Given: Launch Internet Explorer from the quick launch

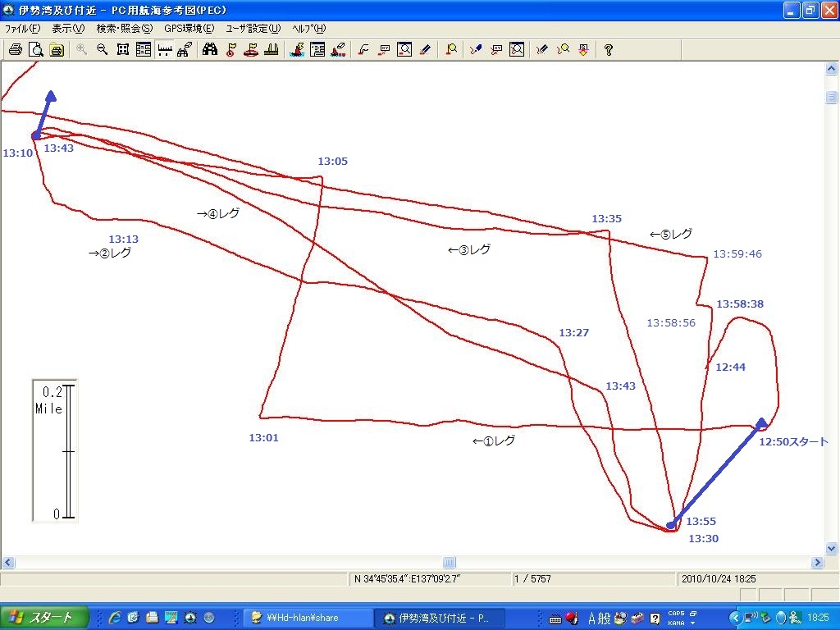Looking at the screenshot, I should click(114, 619).
